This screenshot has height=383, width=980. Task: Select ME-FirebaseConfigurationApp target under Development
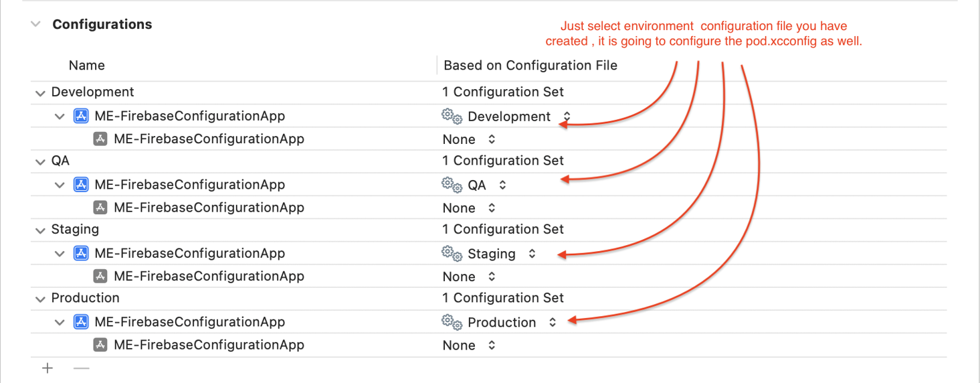click(209, 139)
